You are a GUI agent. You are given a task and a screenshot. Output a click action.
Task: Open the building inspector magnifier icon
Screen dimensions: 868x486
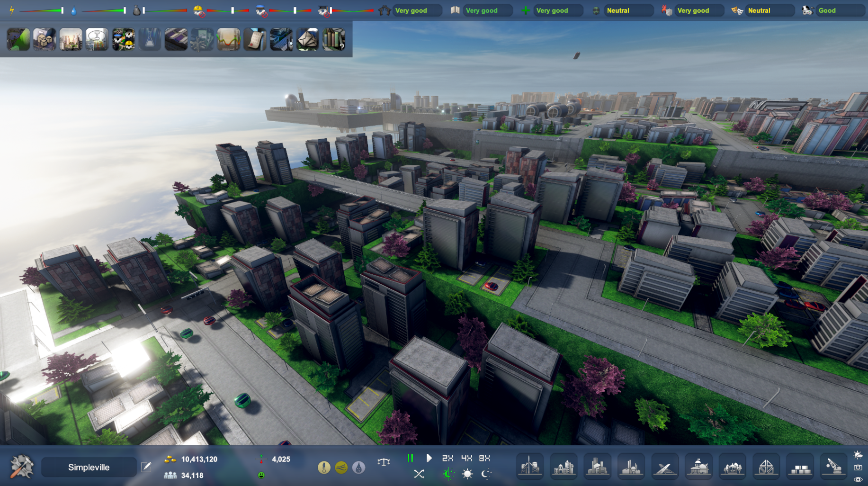pyautogui.click(x=281, y=39)
